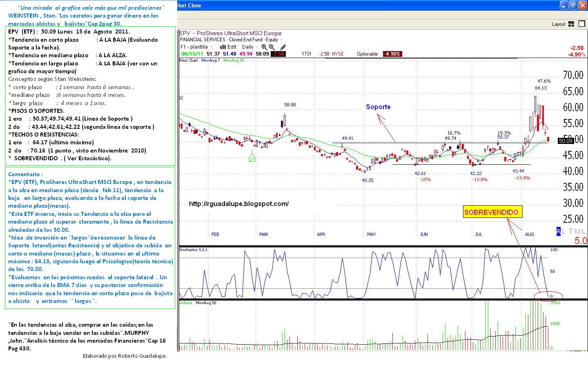Click the 47.6% gain label
Screen dimensions: 588x368
click(x=544, y=81)
